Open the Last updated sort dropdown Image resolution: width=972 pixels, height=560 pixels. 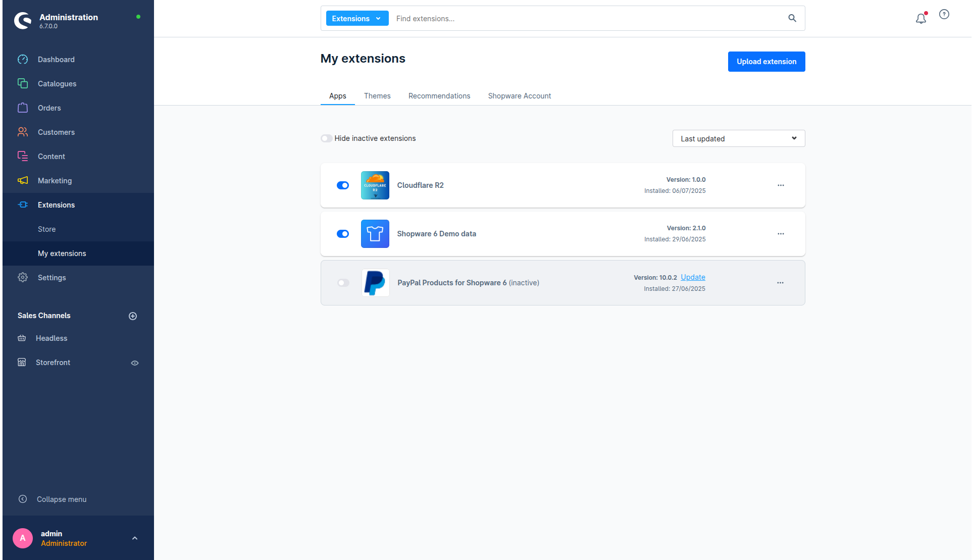pos(739,138)
